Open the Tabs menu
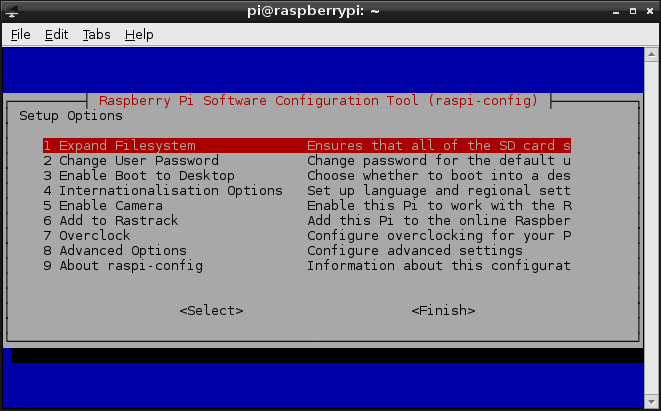Image resolution: width=661 pixels, height=411 pixels. pyautogui.click(x=96, y=35)
